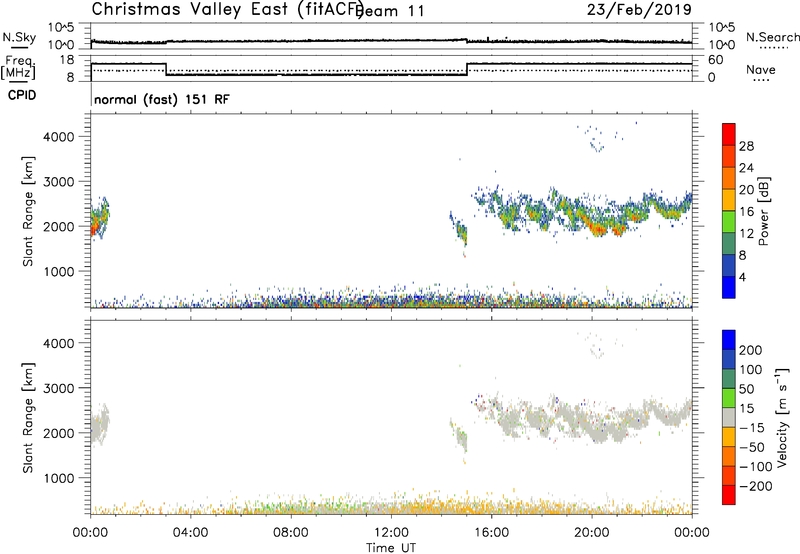Click the "16" power colorbar value
The width and height of the screenshot is (800, 554).
pyautogui.click(x=746, y=211)
